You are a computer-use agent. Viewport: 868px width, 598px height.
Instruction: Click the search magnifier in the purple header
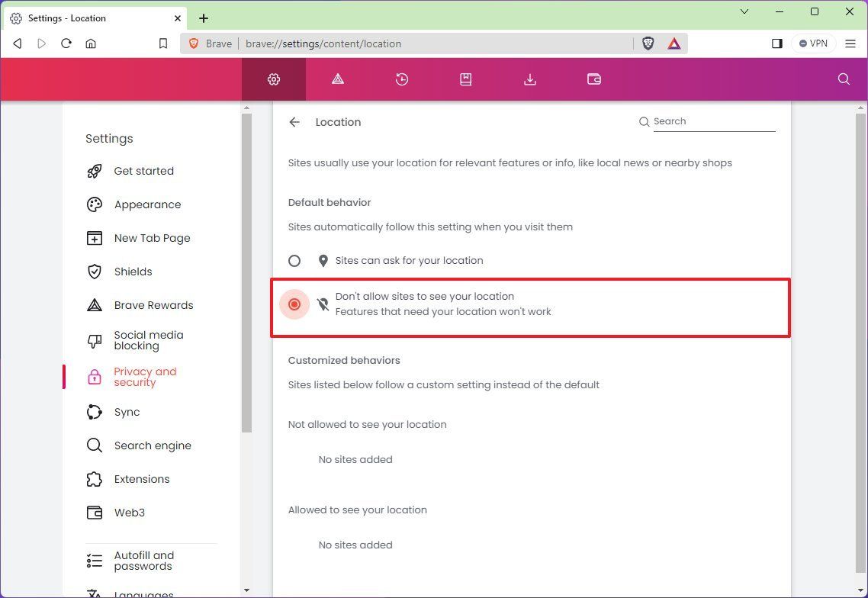[843, 79]
